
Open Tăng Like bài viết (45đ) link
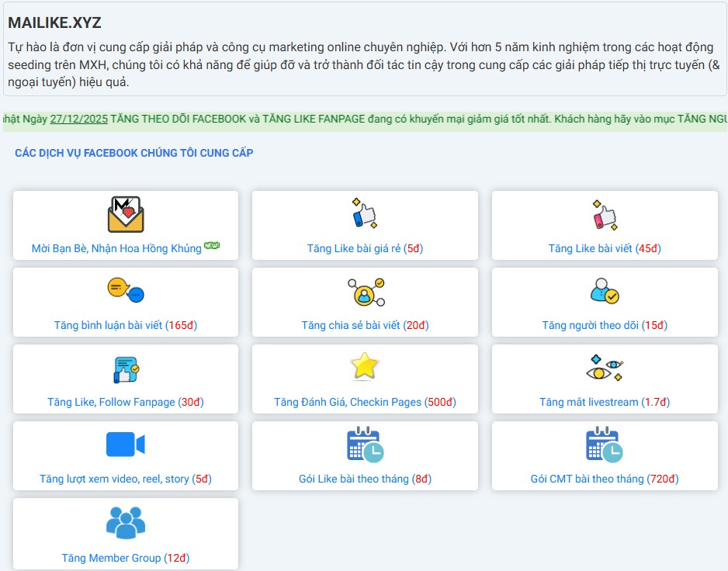[x=605, y=248]
